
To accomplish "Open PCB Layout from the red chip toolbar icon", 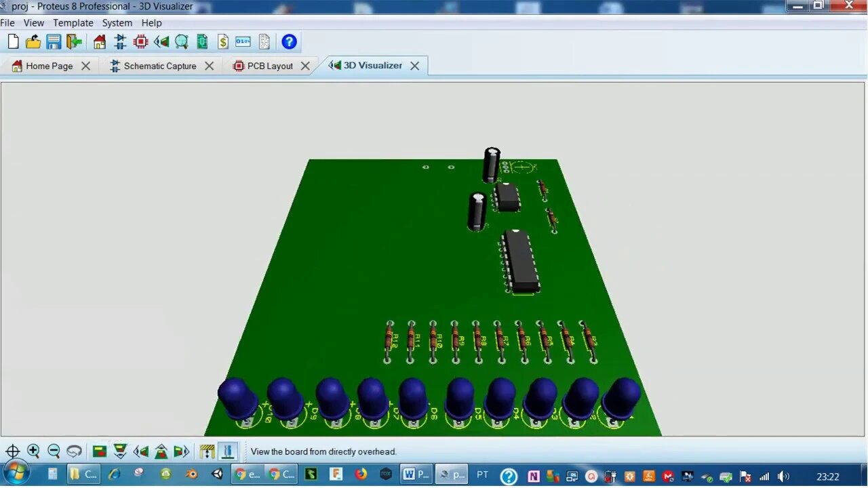I will (140, 42).
